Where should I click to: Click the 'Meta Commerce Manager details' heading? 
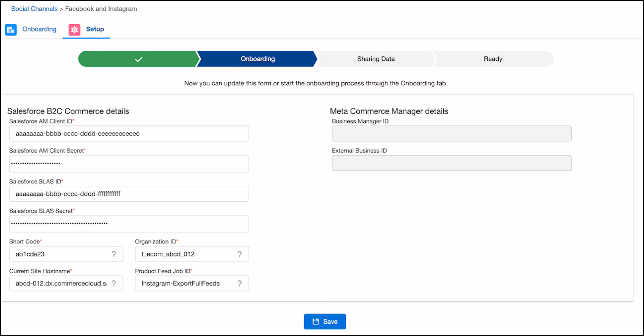pos(389,111)
